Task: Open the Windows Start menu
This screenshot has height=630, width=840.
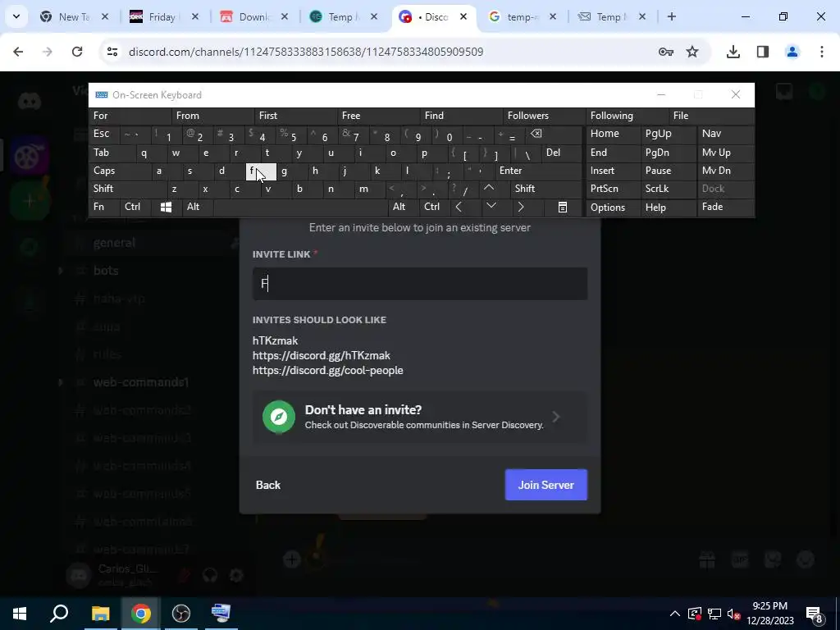Action: click(x=20, y=614)
